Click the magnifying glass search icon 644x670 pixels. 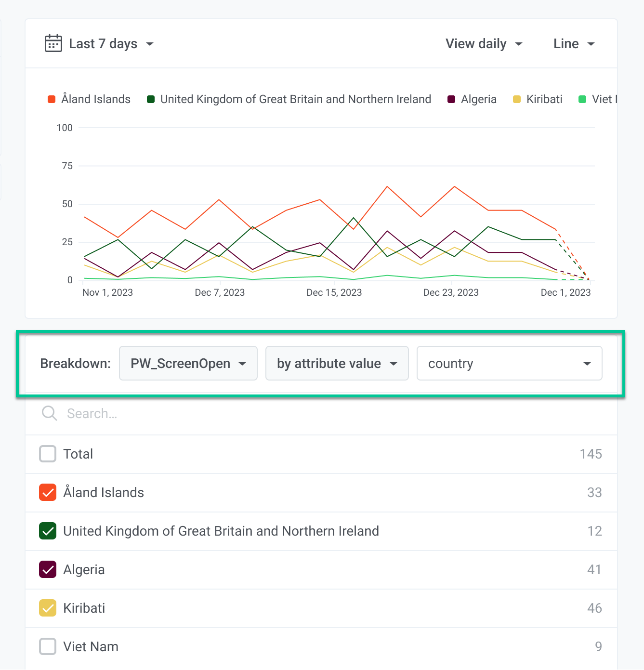49,413
